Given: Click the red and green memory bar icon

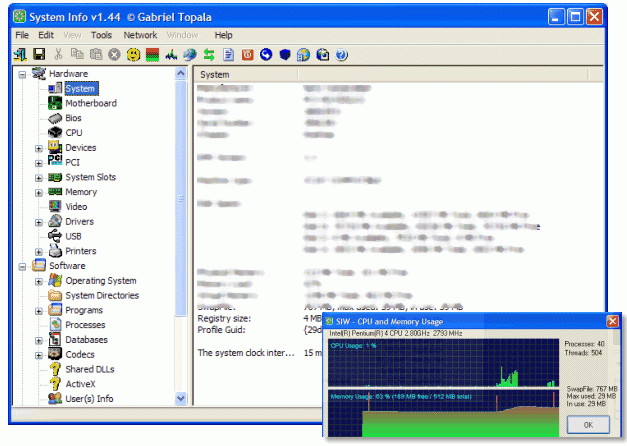Looking at the screenshot, I should pos(152,55).
